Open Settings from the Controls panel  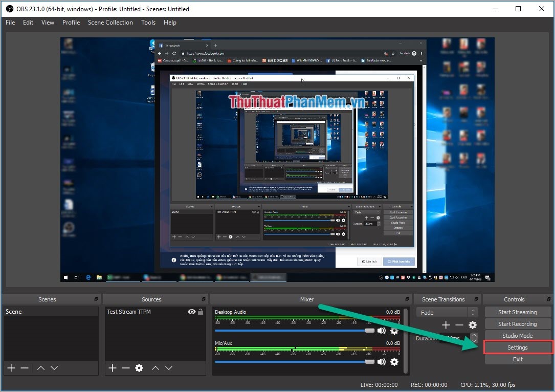(517, 347)
